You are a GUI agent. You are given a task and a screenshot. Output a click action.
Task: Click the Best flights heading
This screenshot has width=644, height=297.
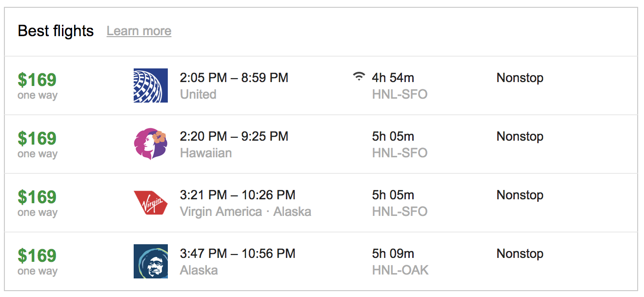(56, 31)
